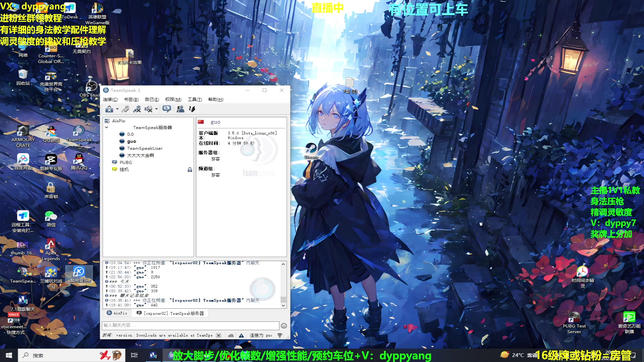Click the chat log scroll up arrow
644x362 pixels.
click(x=283, y=264)
